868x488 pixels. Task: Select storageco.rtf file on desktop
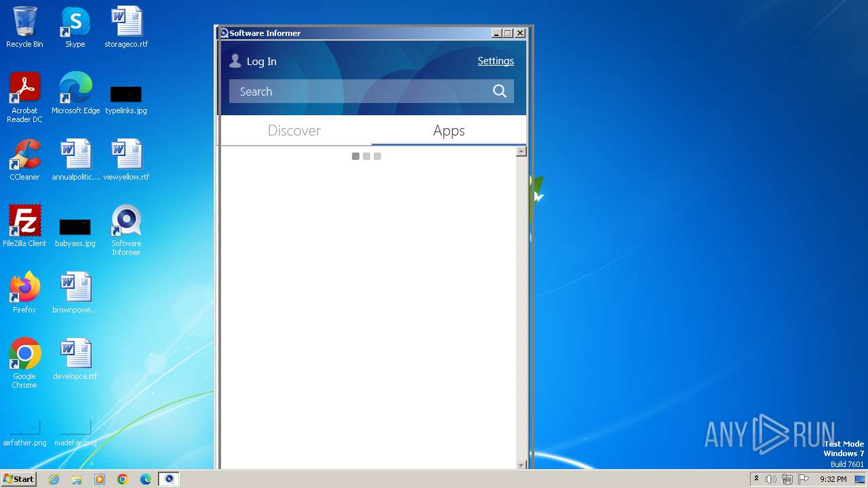pyautogui.click(x=126, y=27)
